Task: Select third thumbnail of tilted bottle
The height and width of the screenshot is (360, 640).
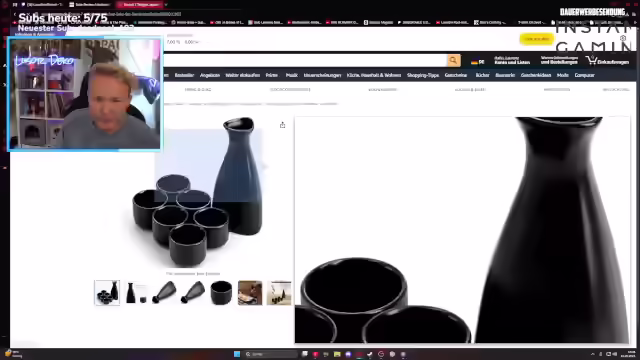Action: pos(164,293)
